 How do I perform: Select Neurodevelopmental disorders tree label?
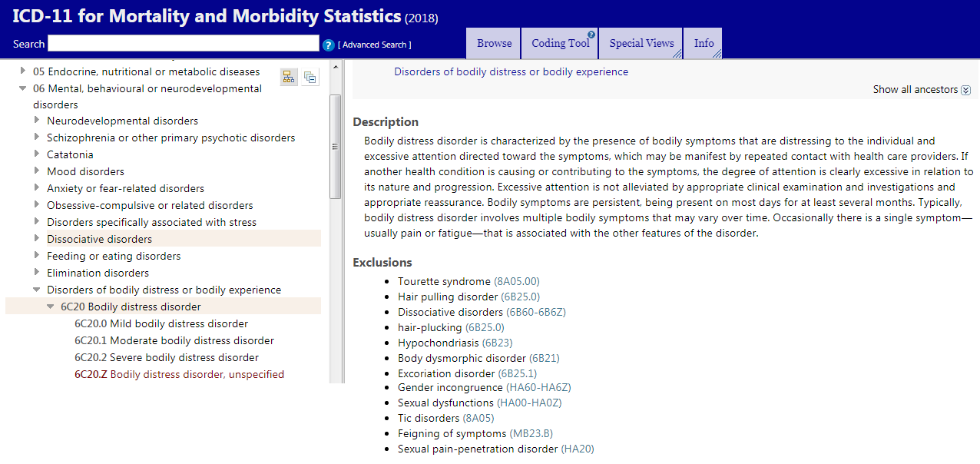point(122,121)
